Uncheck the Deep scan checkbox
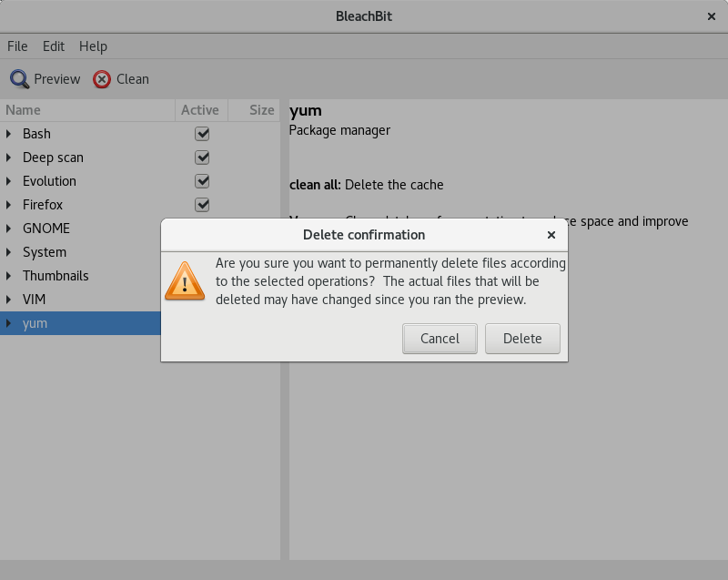 coord(202,158)
